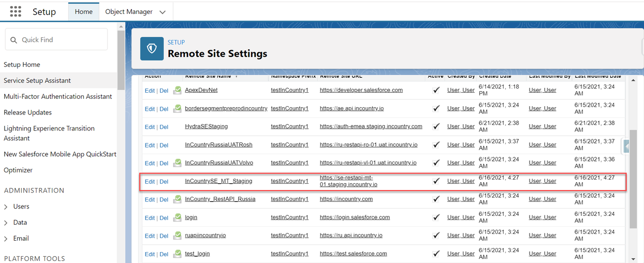
Task: Click the SETUP breadcrumb label
Action: tap(176, 42)
